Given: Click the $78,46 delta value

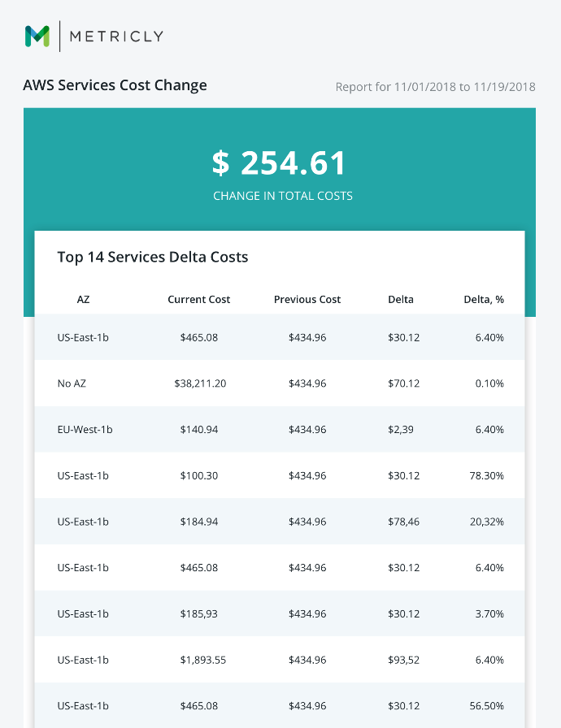Looking at the screenshot, I should pos(403,522).
